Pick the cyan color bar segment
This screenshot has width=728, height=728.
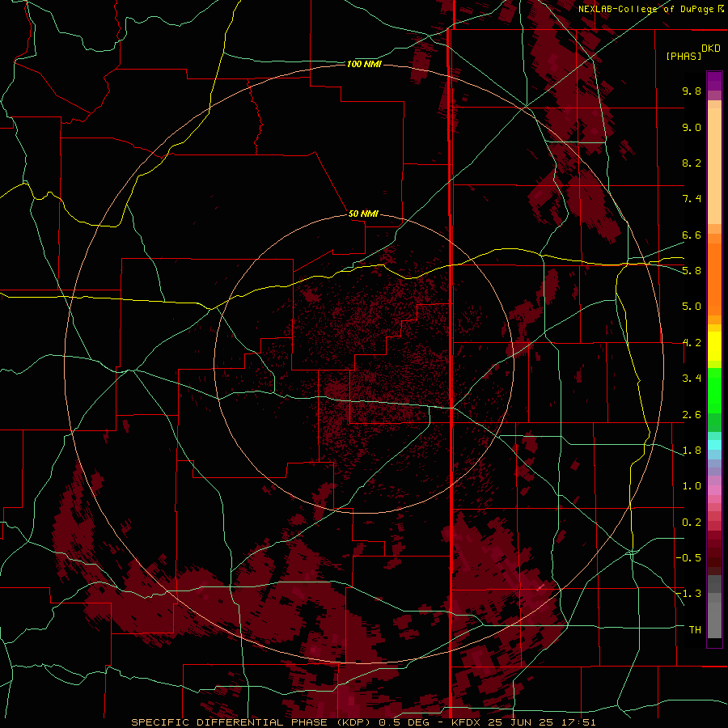click(714, 444)
